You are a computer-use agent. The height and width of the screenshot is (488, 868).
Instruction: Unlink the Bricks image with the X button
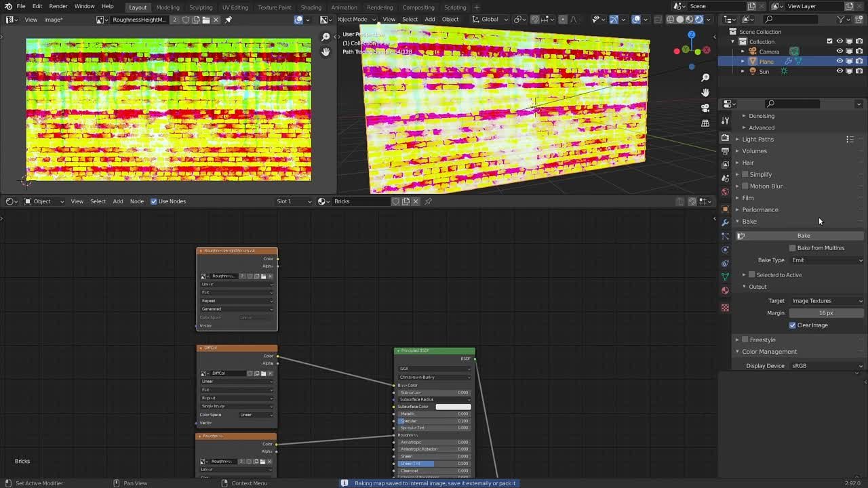(x=415, y=201)
